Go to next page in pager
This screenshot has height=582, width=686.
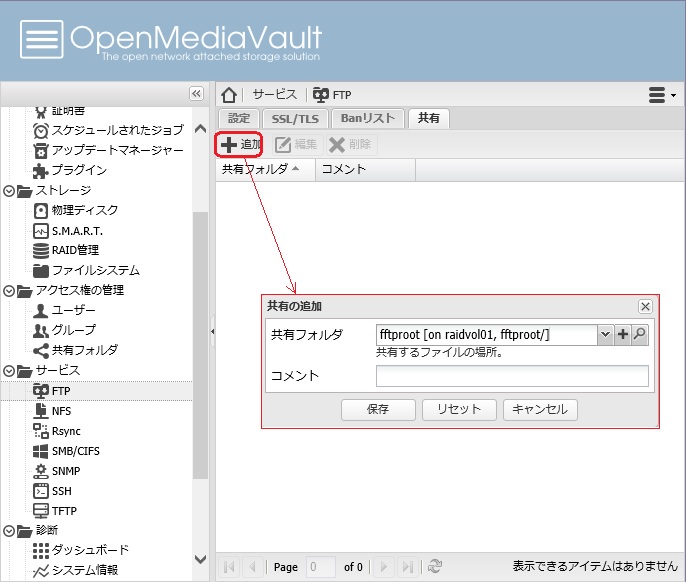pos(384,567)
